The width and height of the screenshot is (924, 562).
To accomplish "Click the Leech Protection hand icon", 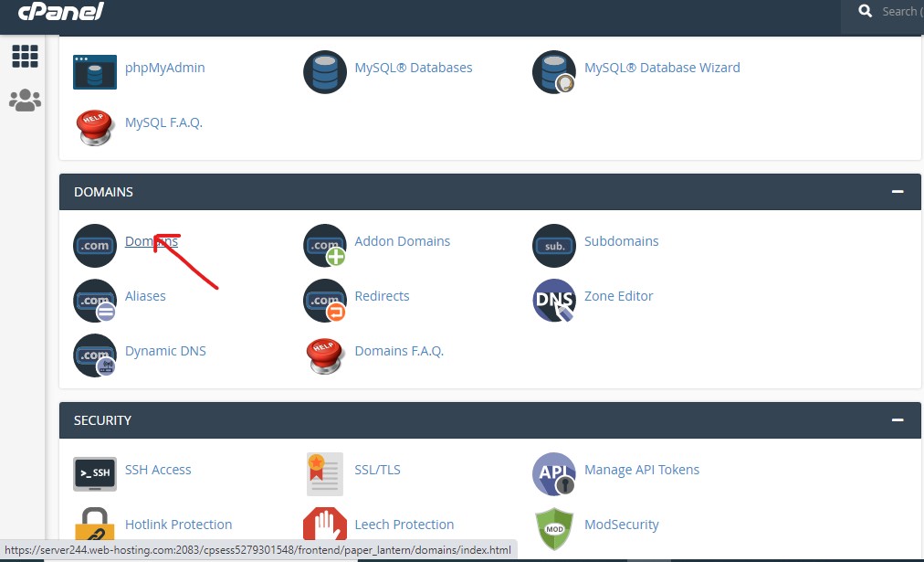I will pos(325,525).
